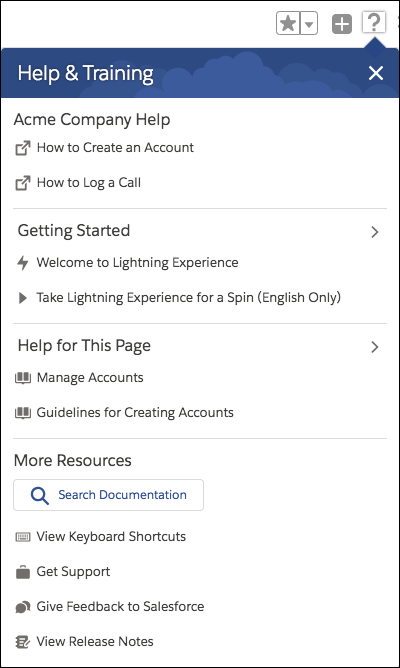Viewport: 400px width, 668px height.
Task: Click lightning bolt icon next to Welcome
Action: [23, 263]
